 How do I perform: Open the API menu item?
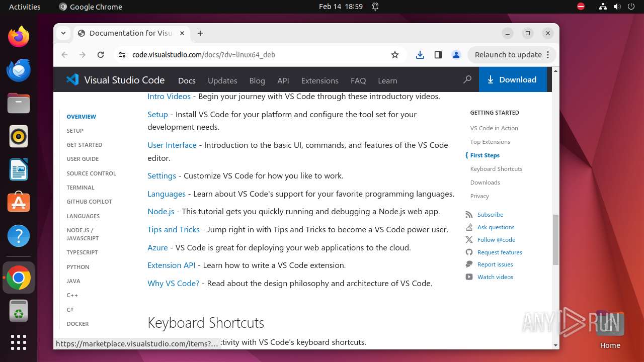click(283, 80)
